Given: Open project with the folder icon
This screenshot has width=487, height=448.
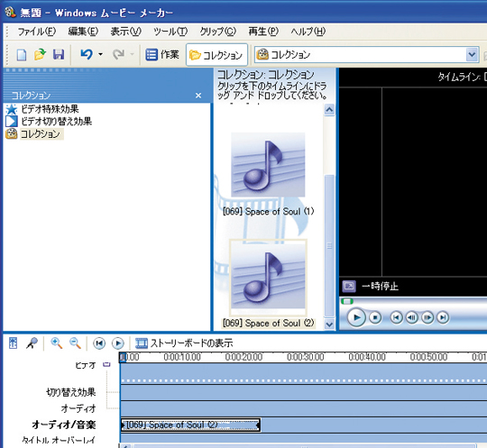Looking at the screenshot, I should [x=40, y=55].
